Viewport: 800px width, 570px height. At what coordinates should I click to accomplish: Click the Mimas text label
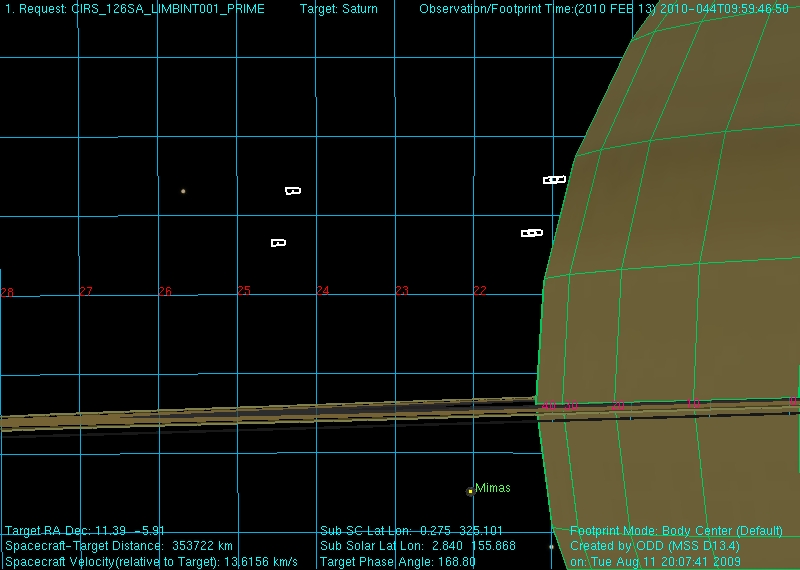[492, 488]
